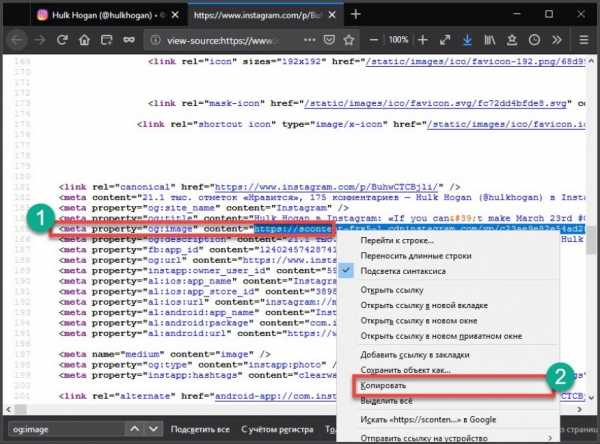Click highlighted https://sconte selected URL text
The width and height of the screenshot is (600, 444).
[293, 229]
